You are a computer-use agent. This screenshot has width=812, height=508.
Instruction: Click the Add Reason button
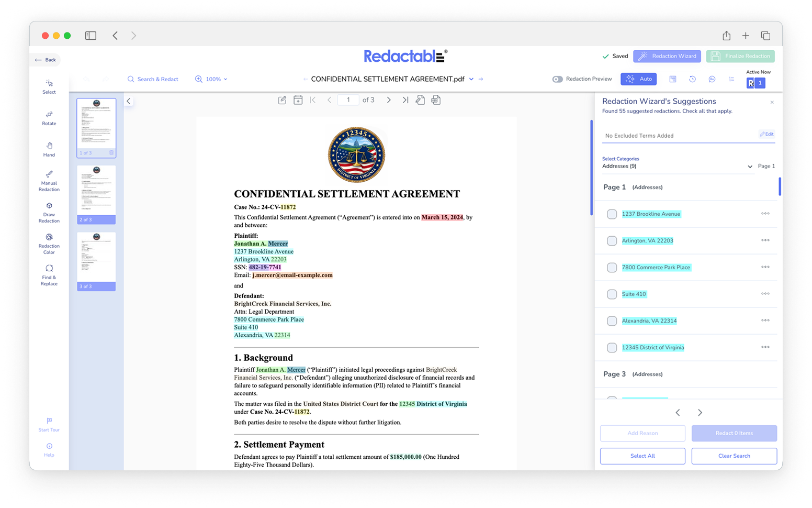642,433
